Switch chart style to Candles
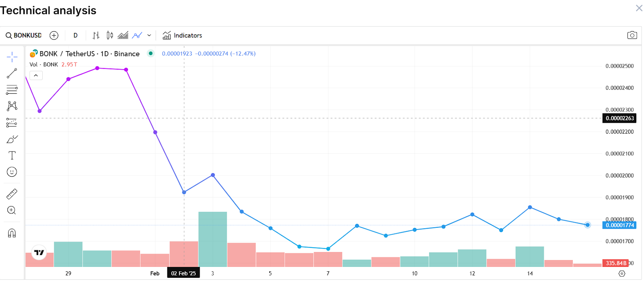Screen dimensions: 644x283 point(109,35)
